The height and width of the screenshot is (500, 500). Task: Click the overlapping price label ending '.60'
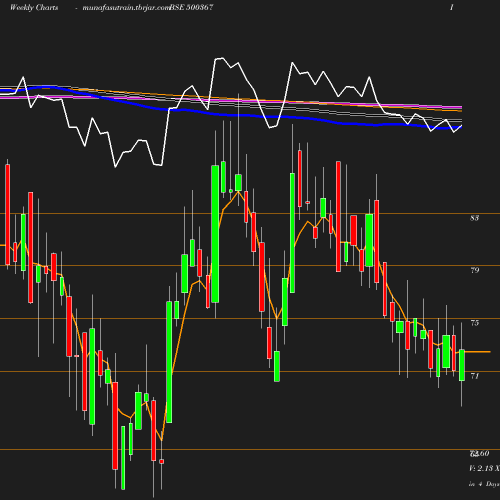(x=479, y=453)
